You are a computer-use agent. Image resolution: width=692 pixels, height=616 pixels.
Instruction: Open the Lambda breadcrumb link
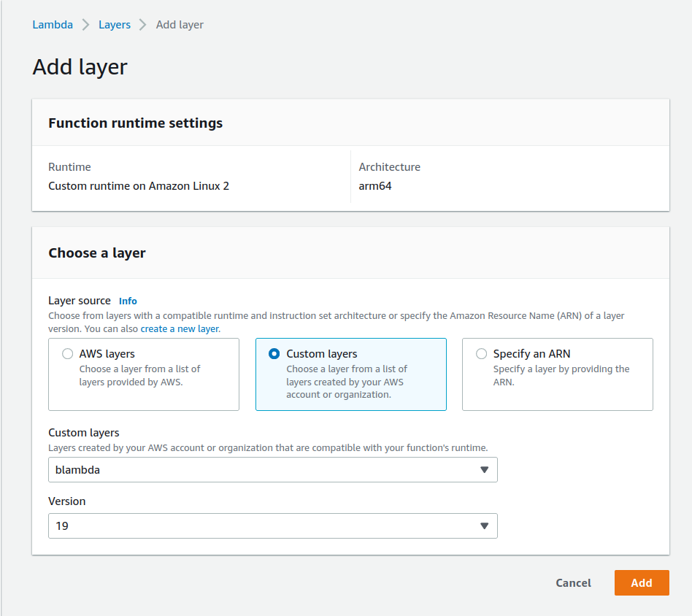click(53, 25)
